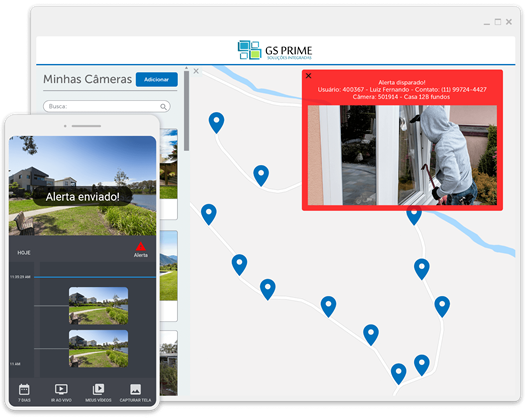Open MEUS VÍDEOS icon on phone
The height and width of the screenshot is (420, 525).
coord(98,389)
